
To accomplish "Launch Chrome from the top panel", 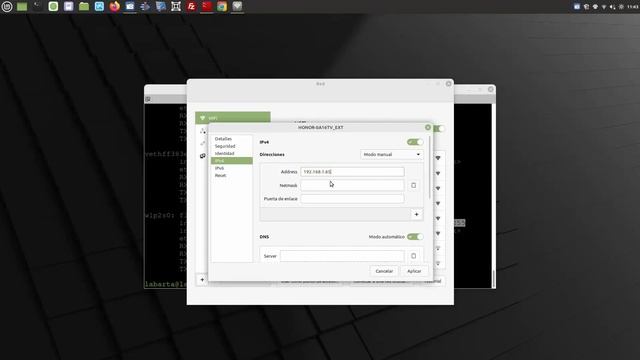I will [x=222, y=7].
